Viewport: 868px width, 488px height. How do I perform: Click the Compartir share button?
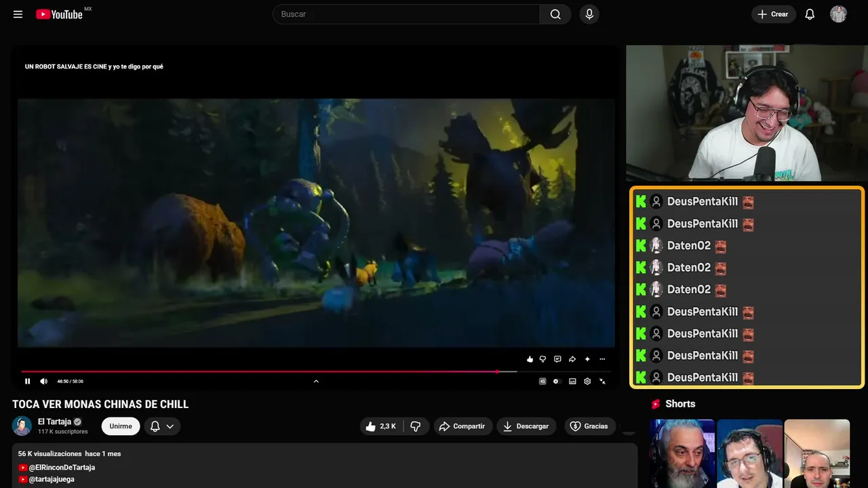[462, 426]
